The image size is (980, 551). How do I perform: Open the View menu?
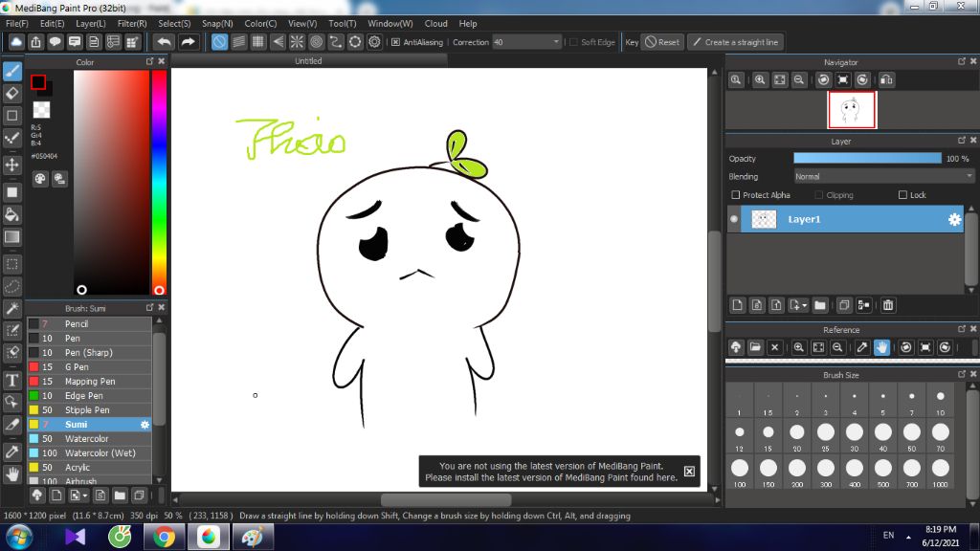pos(302,23)
